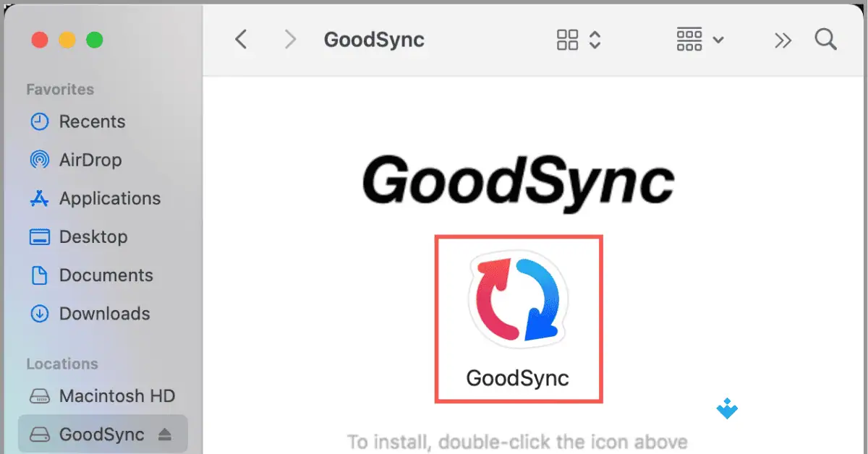Select Recents in the sidebar
The image size is (868, 454).
(93, 121)
